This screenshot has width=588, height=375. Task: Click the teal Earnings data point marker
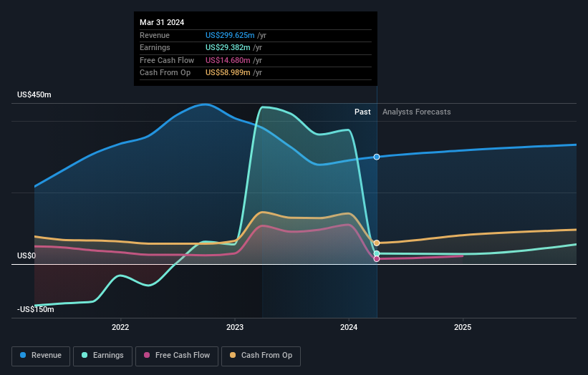tap(377, 253)
